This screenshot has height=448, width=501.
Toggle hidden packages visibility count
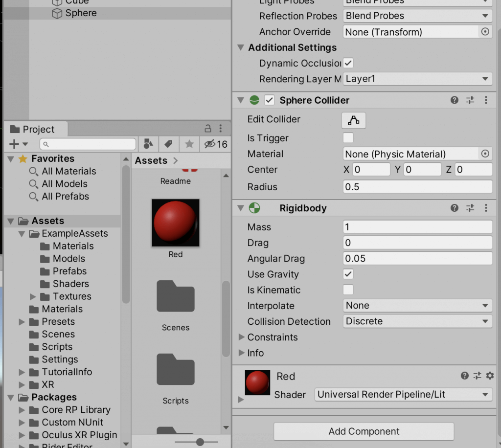tap(216, 144)
